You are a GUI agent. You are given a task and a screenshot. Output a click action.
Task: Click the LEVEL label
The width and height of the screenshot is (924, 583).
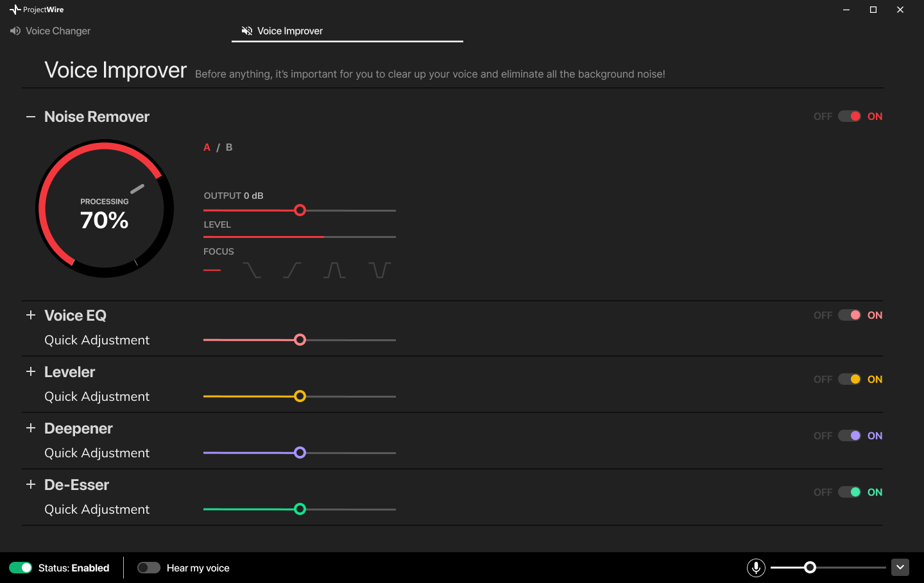(218, 224)
